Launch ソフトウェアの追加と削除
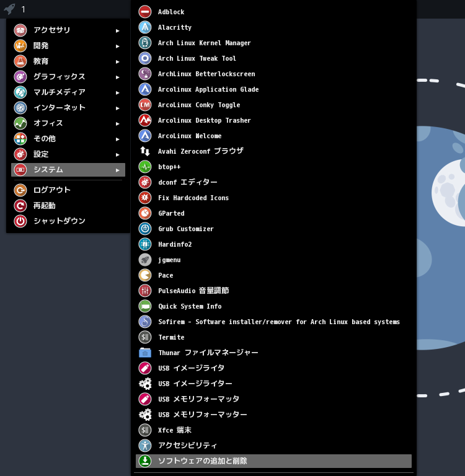Screen dimensions: 465x476 click(273, 461)
